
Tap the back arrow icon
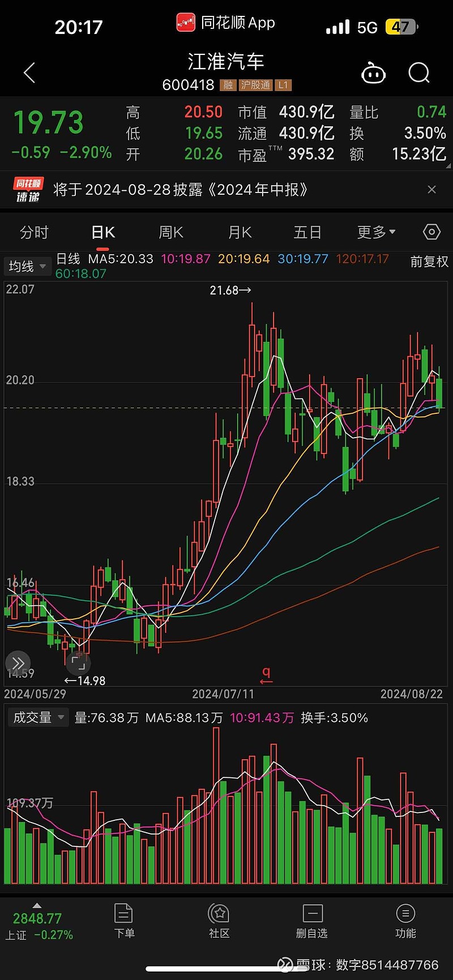coord(29,73)
